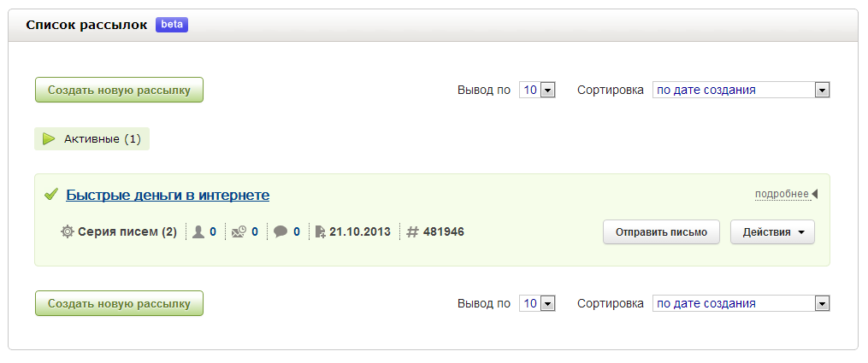Click the beta badge

point(172,25)
